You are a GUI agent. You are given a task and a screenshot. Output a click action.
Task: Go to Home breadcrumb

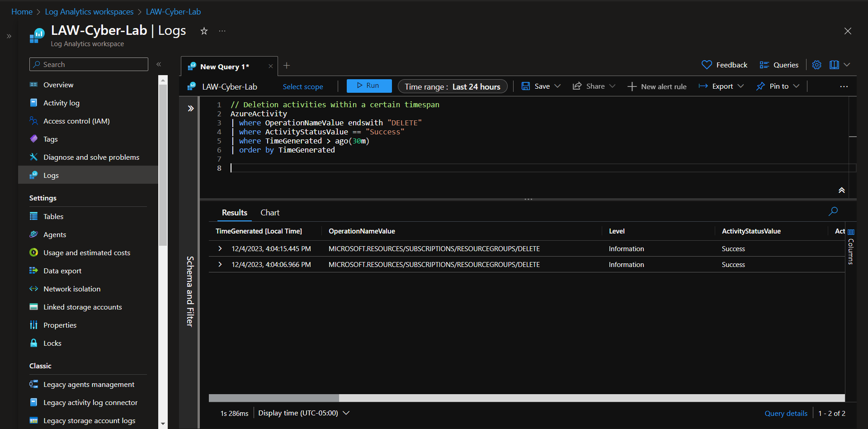[22, 12]
